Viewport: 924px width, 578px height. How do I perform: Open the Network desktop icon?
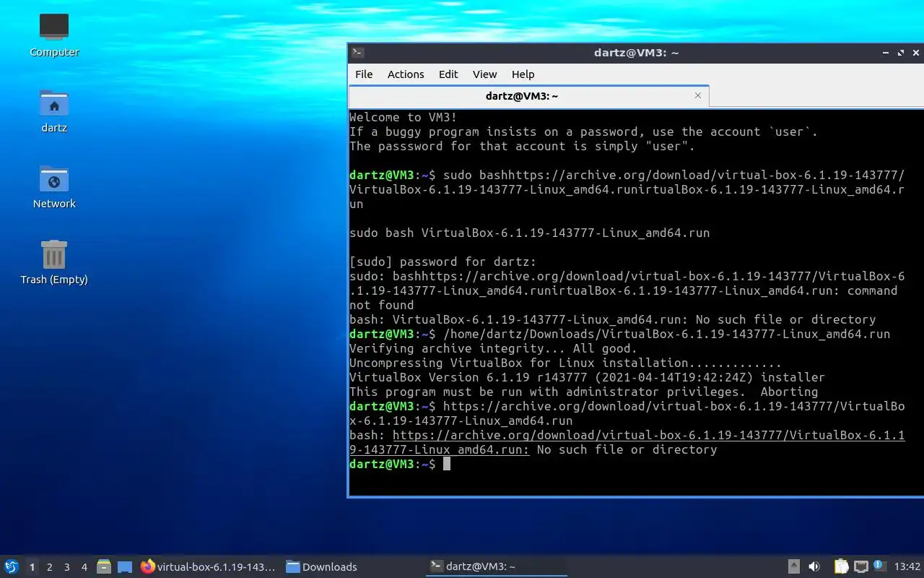pyautogui.click(x=54, y=186)
